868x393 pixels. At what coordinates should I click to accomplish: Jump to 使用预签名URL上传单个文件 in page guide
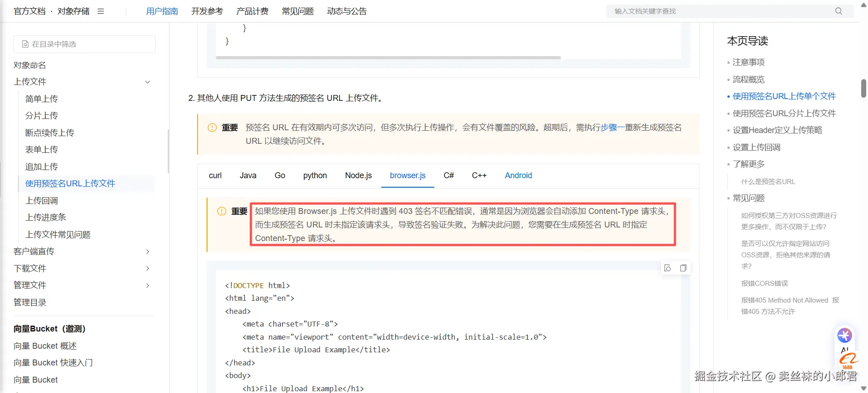pos(784,96)
